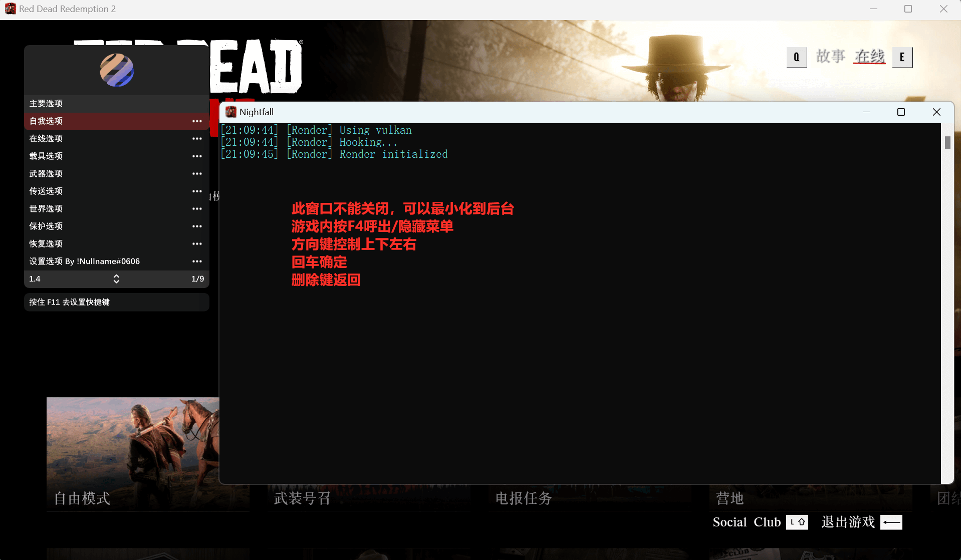Click the 'Using vulkan' log line
Screen dimensions: 961x560
[x=316, y=130]
